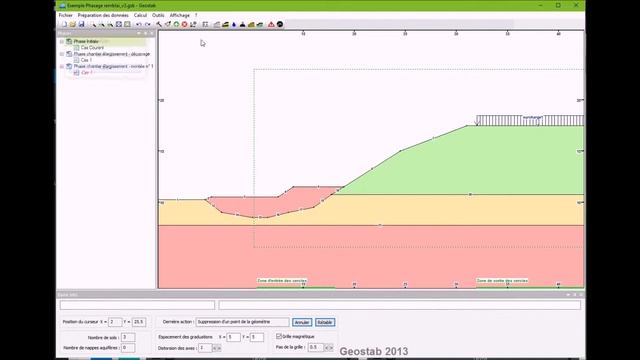The height and width of the screenshot is (360, 640).
Task: Click the Espacement des graduations X field
Action: click(233, 337)
